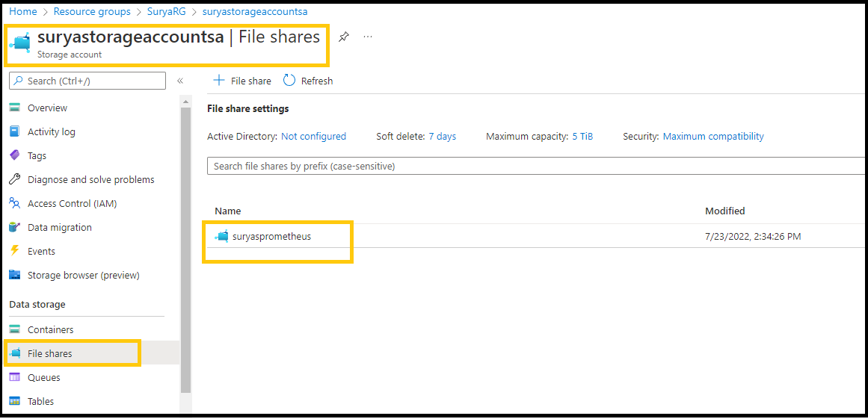The height and width of the screenshot is (419, 868).
Task: Pin this blade using the pin icon
Action: pos(344,37)
